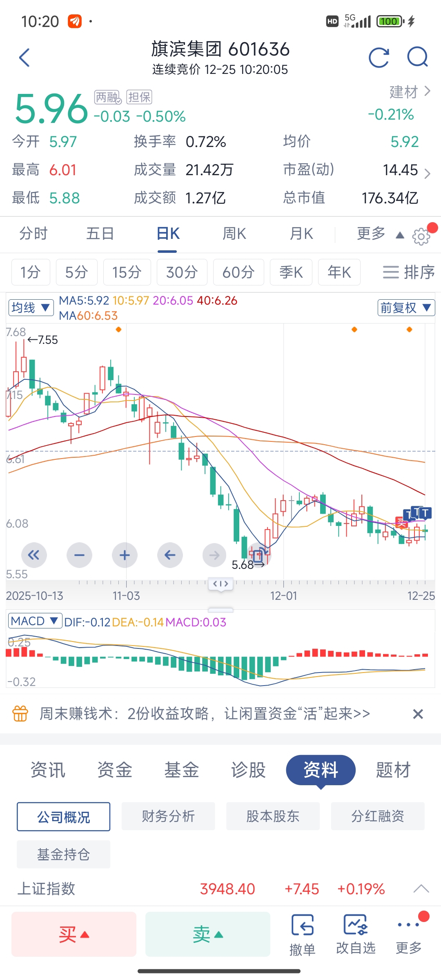This screenshot has height=980, width=441.
Task: Open the 均线 indicator dropdown
Action: click(x=31, y=307)
